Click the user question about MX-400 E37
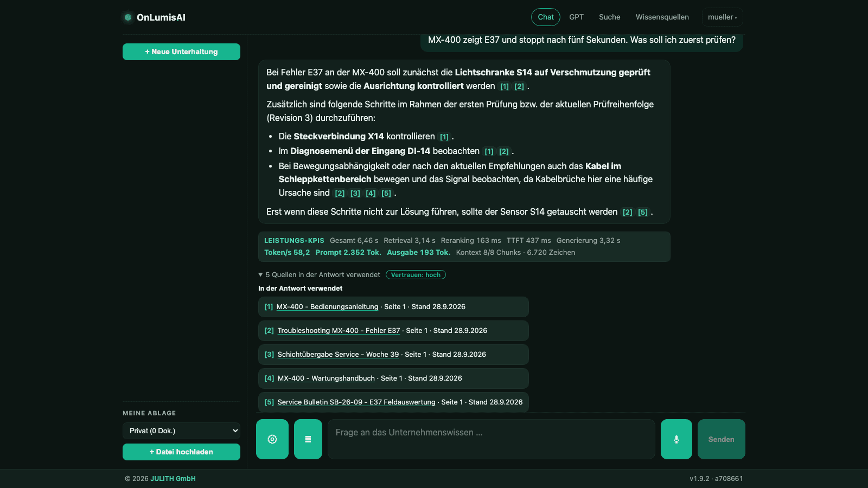The height and width of the screenshot is (488, 868). tap(582, 40)
